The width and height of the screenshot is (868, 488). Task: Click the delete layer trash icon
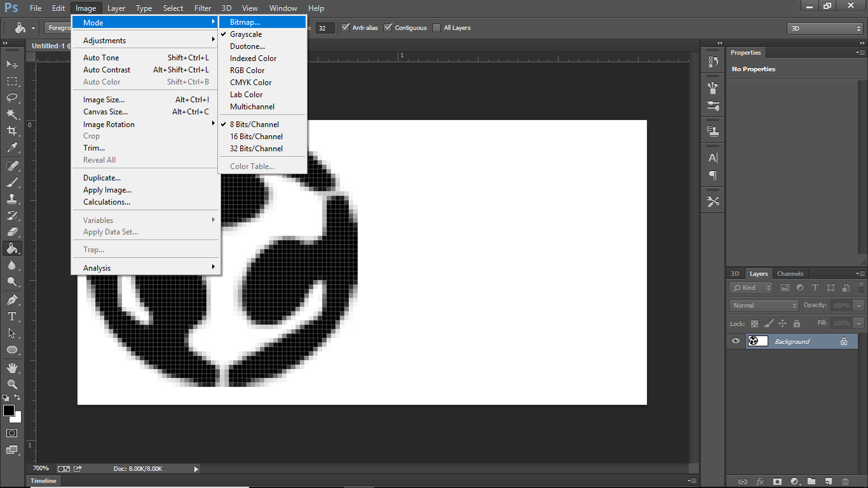click(x=845, y=482)
